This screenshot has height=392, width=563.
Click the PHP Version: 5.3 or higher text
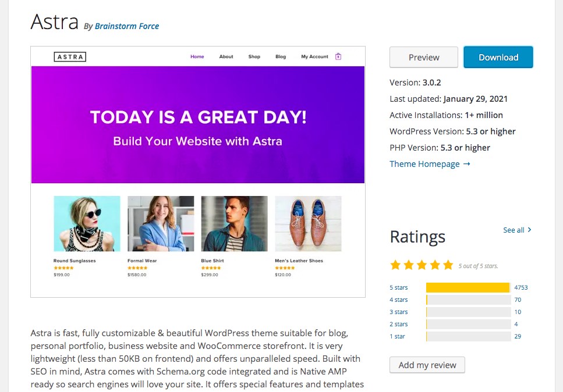[440, 148]
